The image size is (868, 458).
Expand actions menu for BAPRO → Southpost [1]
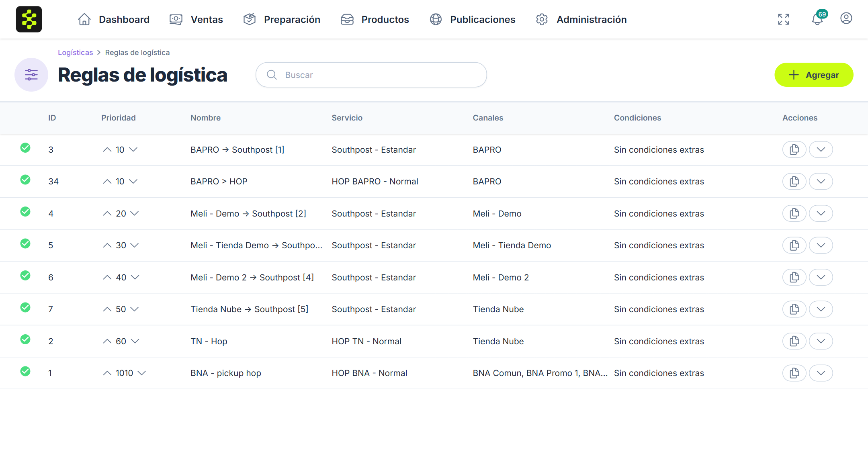tap(821, 149)
